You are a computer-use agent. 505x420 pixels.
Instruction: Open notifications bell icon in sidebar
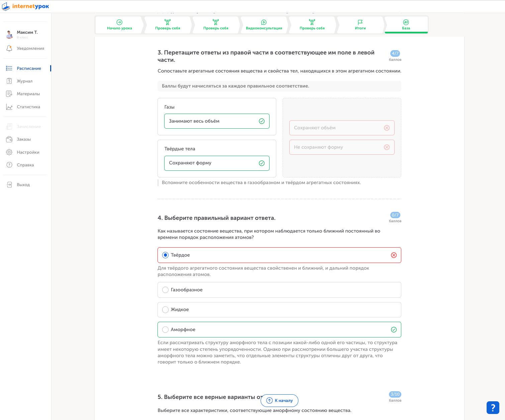coord(9,48)
